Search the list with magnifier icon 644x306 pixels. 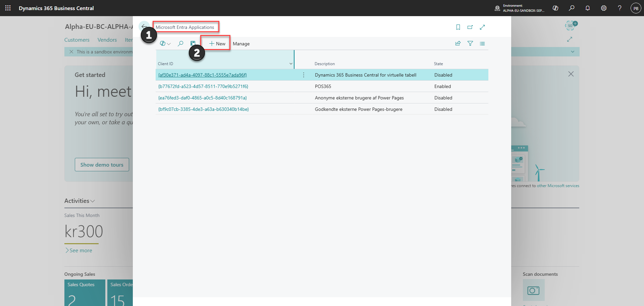180,44
